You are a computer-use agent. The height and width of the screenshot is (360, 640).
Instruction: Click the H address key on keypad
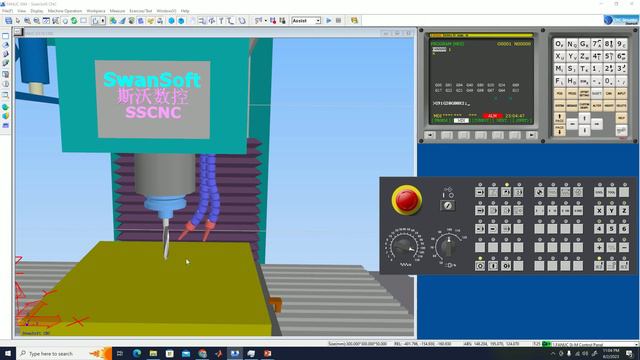pyautogui.click(x=572, y=81)
